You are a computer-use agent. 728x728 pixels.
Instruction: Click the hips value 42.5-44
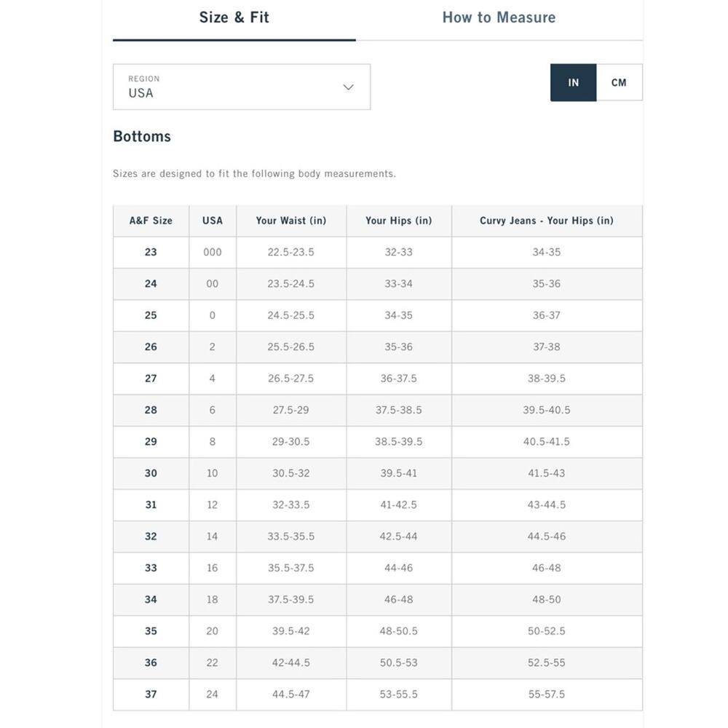click(x=399, y=537)
